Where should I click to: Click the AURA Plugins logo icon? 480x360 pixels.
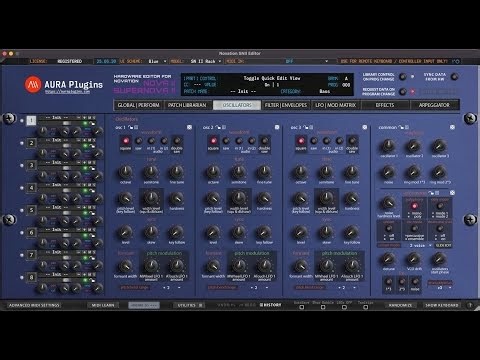[x=33, y=84]
